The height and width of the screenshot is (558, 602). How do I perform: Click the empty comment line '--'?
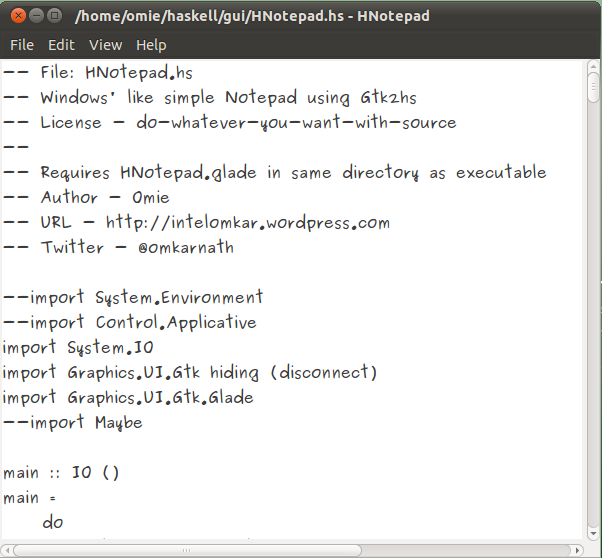(x=16, y=147)
